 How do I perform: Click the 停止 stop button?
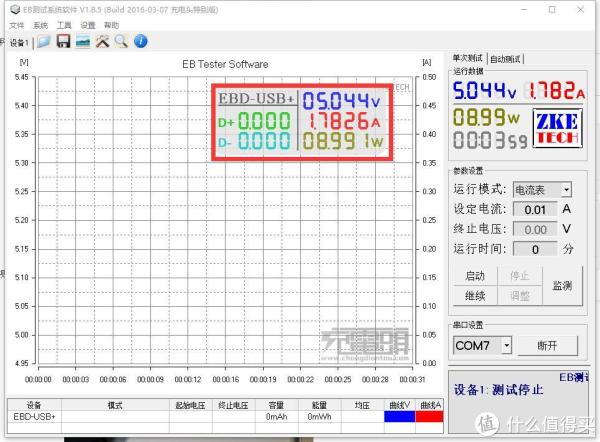[x=520, y=276]
